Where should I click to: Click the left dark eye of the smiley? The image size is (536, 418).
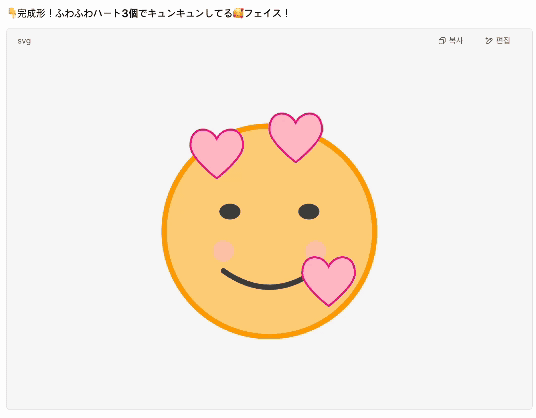(x=230, y=212)
